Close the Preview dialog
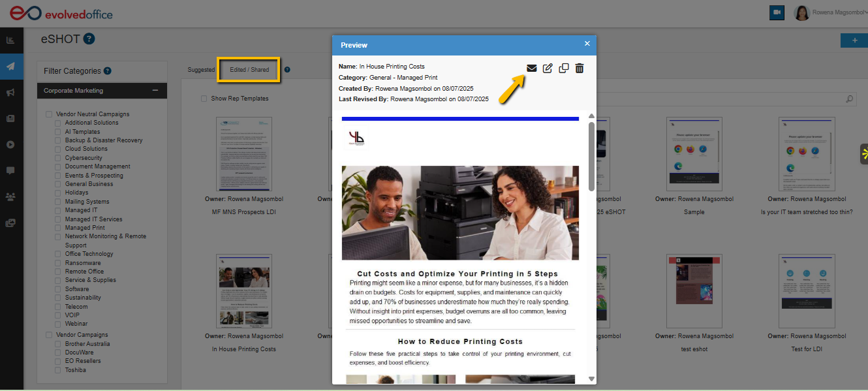Image resolution: width=868 pixels, height=391 pixels. (587, 44)
